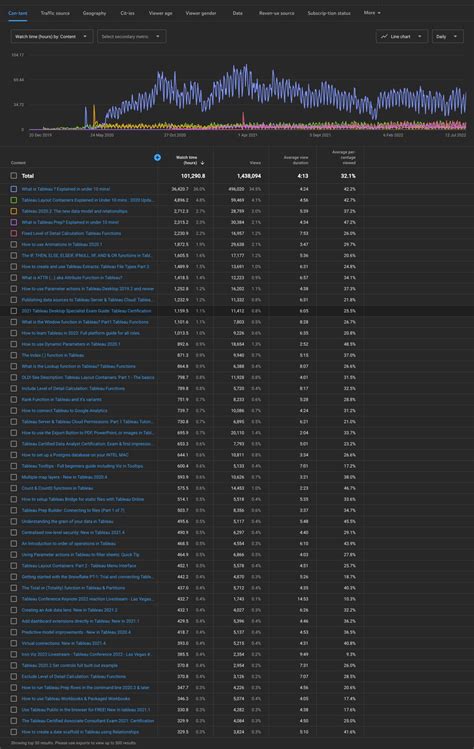Select the total views value 1,438,094

click(x=249, y=176)
